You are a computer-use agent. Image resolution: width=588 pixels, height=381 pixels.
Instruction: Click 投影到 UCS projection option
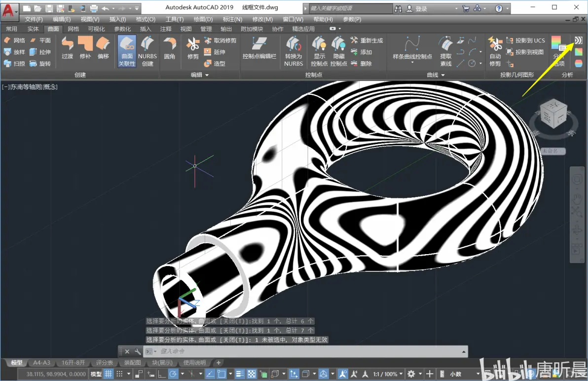click(x=525, y=40)
